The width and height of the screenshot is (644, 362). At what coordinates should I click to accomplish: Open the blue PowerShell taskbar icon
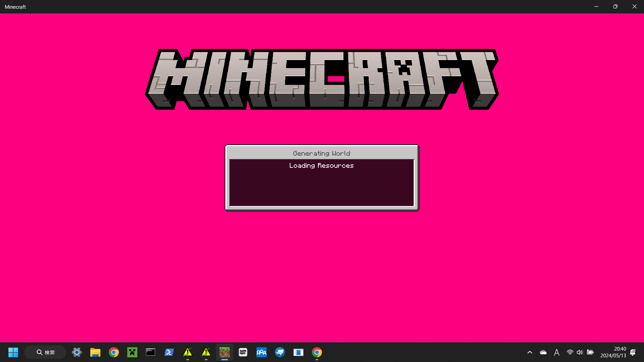point(169,352)
